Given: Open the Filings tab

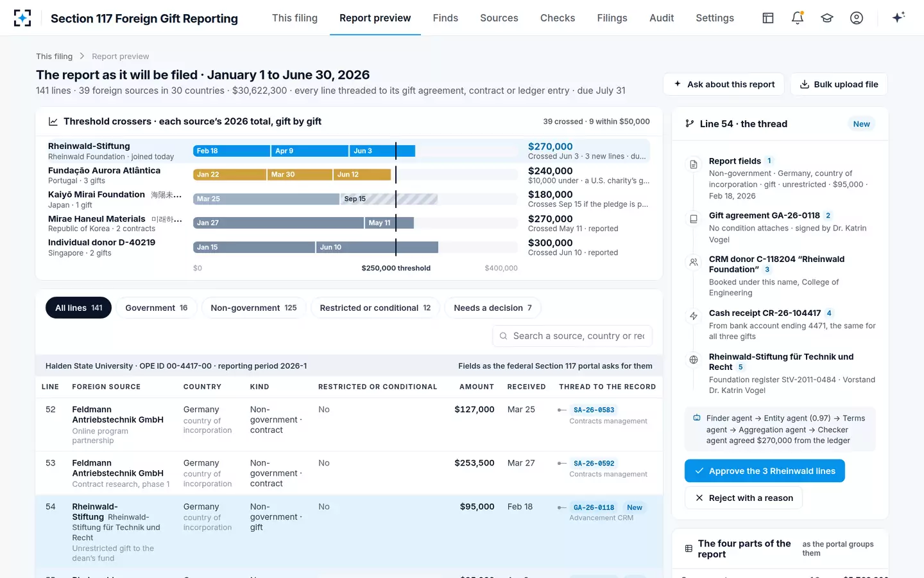Looking at the screenshot, I should 612,18.
